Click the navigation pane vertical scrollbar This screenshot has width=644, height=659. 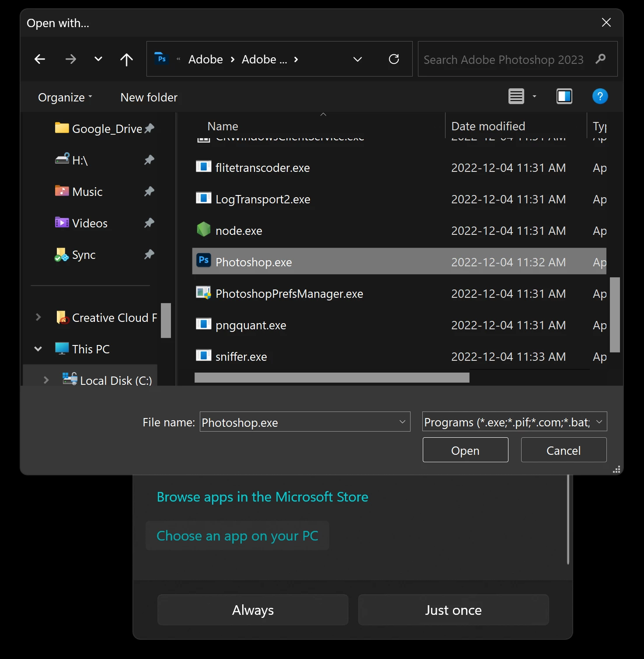click(x=166, y=321)
